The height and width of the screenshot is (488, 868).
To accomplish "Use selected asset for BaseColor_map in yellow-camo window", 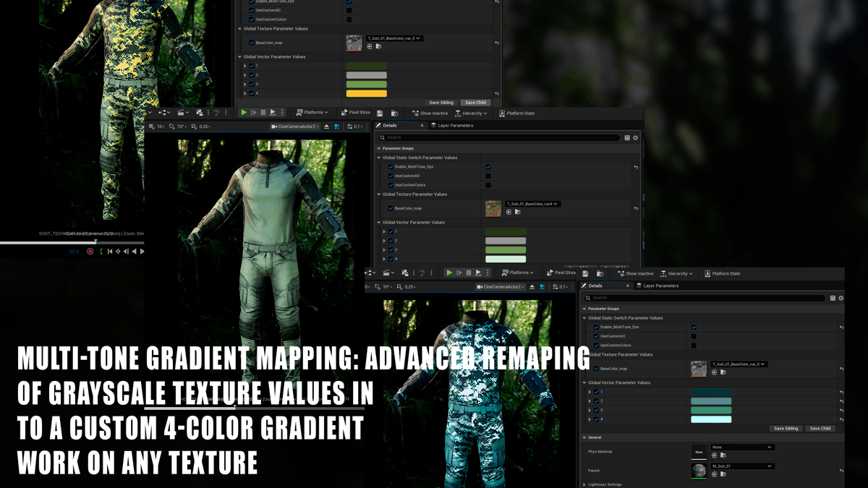I will (370, 46).
